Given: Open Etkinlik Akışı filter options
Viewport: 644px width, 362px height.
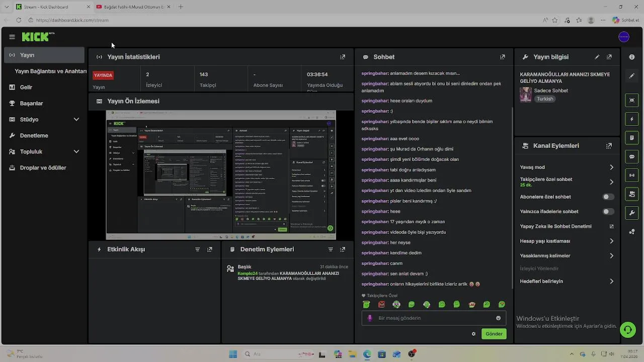Looking at the screenshot, I should pos(197,249).
